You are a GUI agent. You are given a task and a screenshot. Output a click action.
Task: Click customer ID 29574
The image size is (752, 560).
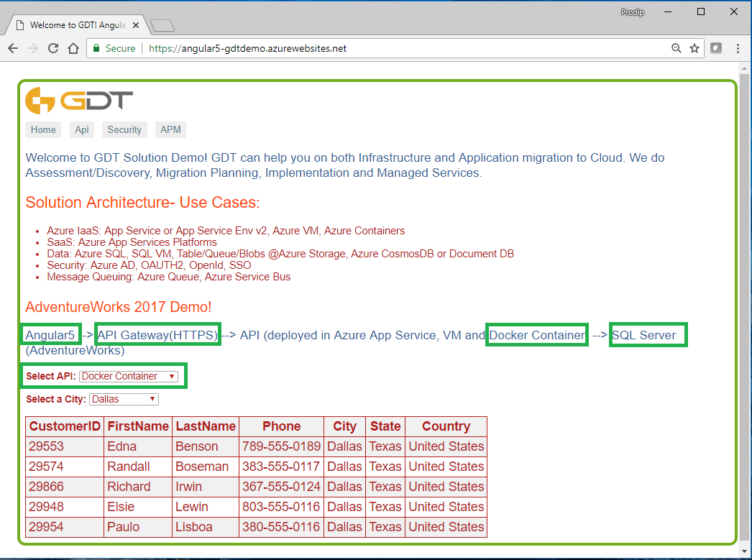click(x=46, y=467)
